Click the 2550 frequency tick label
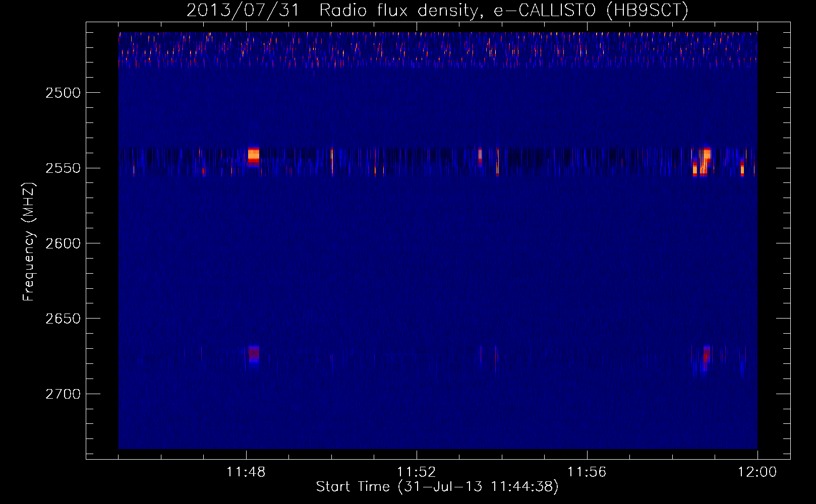This screenshot has height=504, width=816. click(63, 168)
